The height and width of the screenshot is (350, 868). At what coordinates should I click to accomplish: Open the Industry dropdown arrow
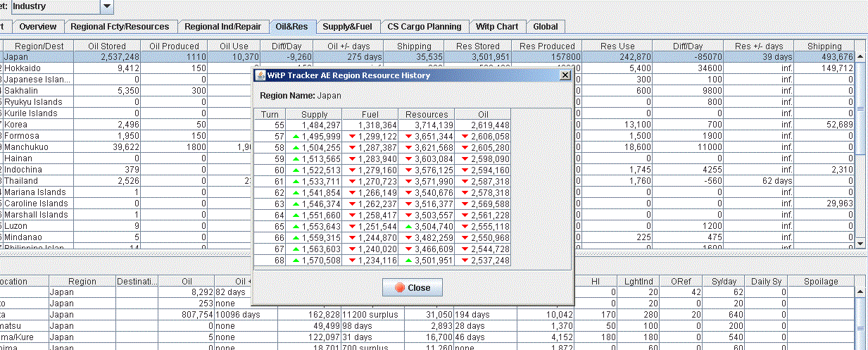(x=107, y=6)
